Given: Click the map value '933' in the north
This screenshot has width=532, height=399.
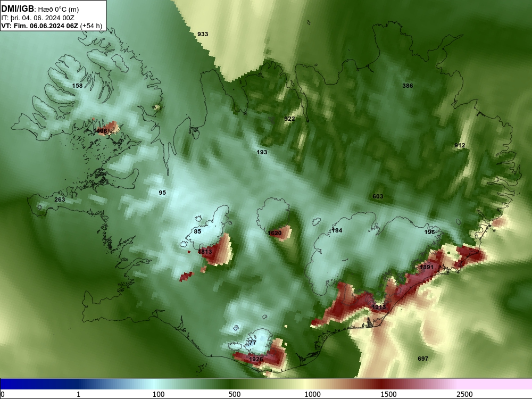Looking at the screenshot, I should pyautogui.click(x=203, y=34).
